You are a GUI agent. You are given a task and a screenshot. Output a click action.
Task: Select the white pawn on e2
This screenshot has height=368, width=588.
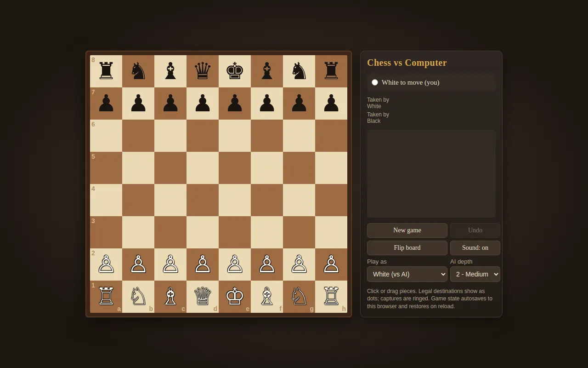235,264
